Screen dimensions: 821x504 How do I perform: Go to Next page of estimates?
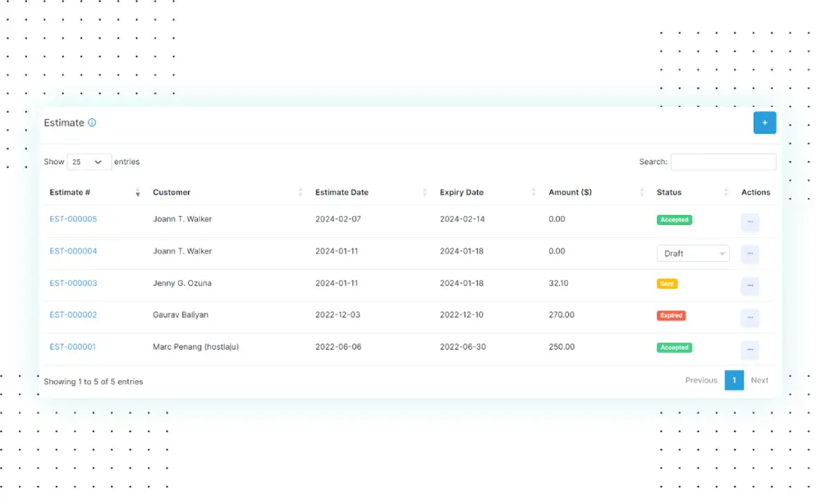[x=759, y=380]
